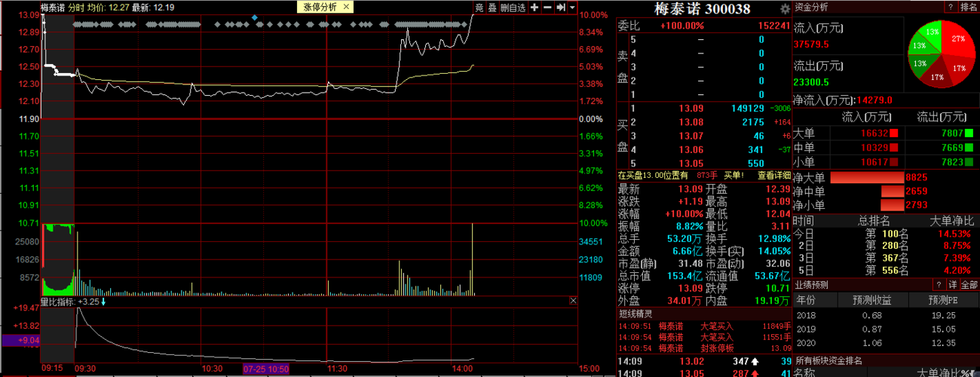Click the 今日 第100名 ranking row

pos(886,234)
